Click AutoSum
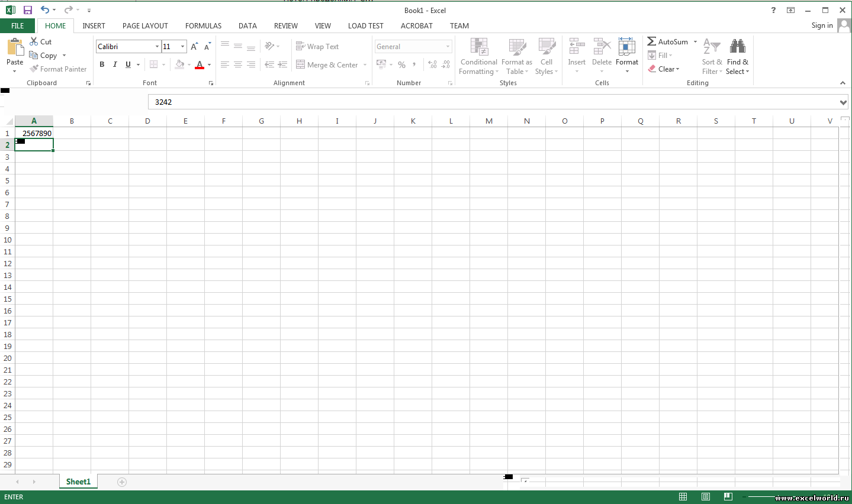This screenshot has width=852, height=504. [668, 41]
